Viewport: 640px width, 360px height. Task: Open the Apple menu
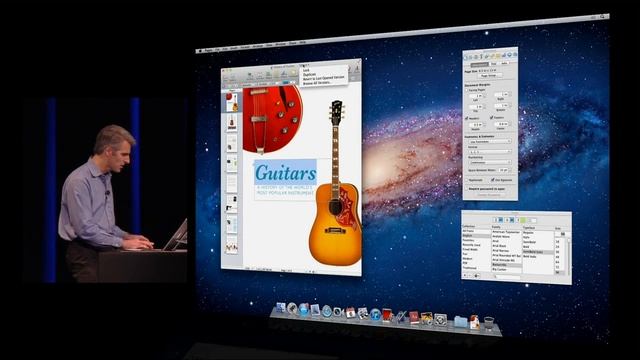click(x=200, y=51)
